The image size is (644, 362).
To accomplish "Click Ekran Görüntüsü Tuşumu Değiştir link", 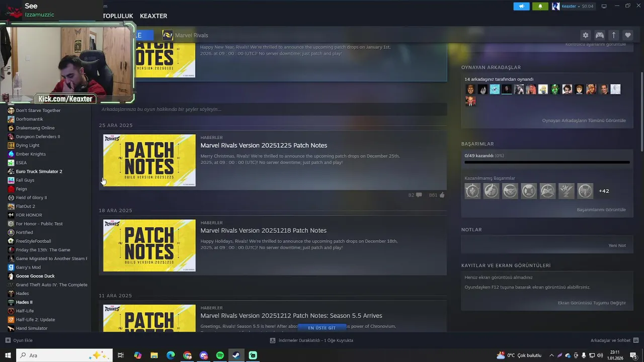I will tap(592, 303).
